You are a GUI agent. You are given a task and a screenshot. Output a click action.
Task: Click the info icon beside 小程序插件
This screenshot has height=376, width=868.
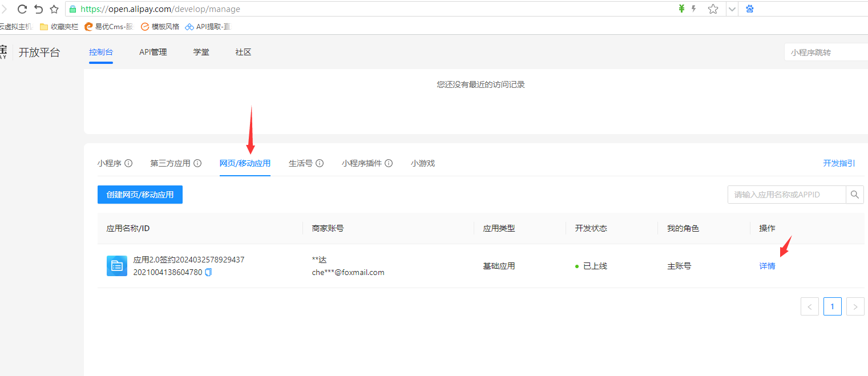389,163
